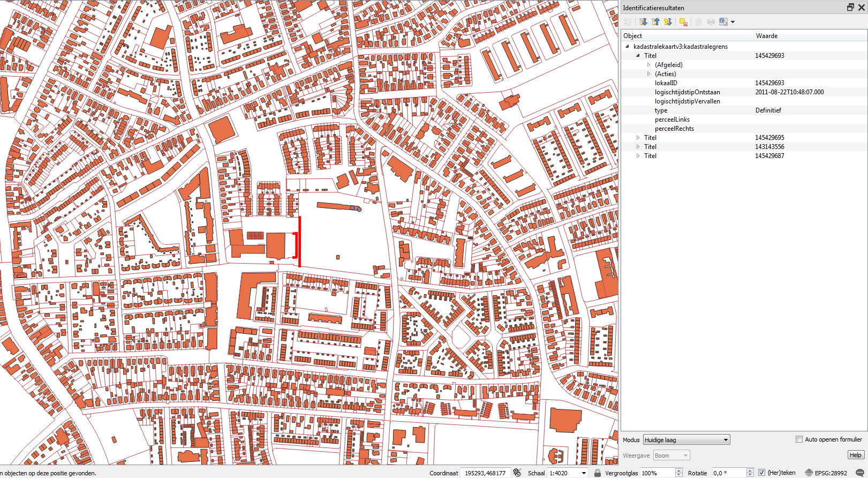Click expand new results by default icon

[668, 22]
